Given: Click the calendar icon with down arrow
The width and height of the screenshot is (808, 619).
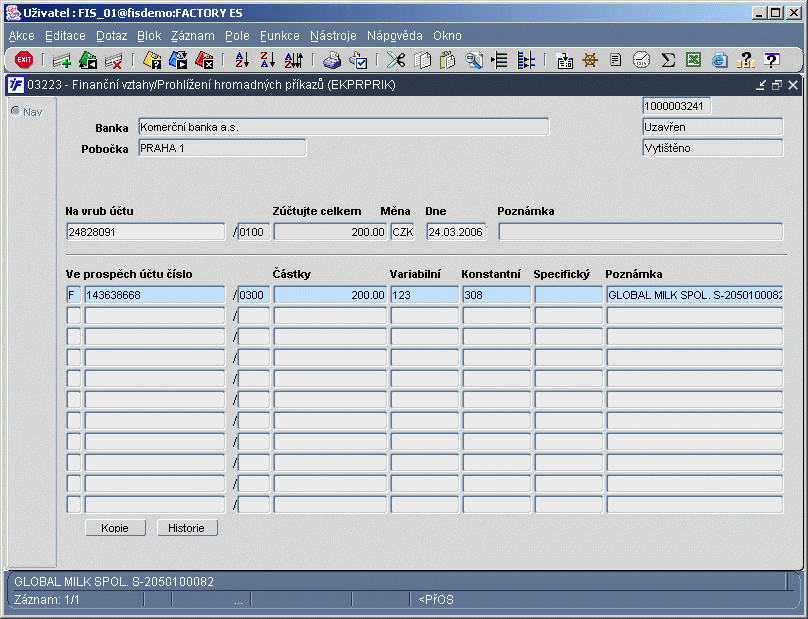Looking at the screenshot, I should coord(565,61).
